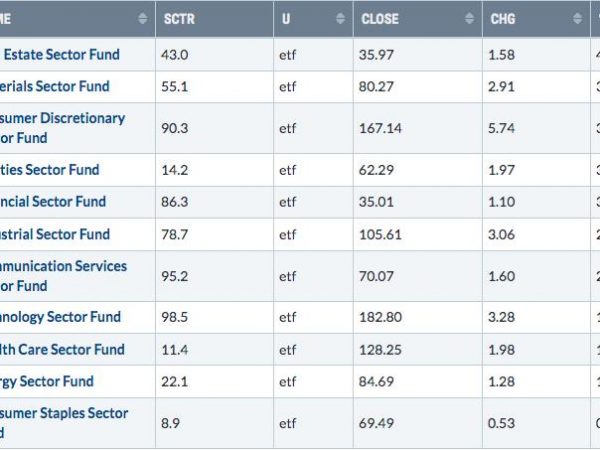The height and width of the screenshot is (450, 600).
Task: Click the sort arrows in CHG column header
Action: tap(577, 18)
